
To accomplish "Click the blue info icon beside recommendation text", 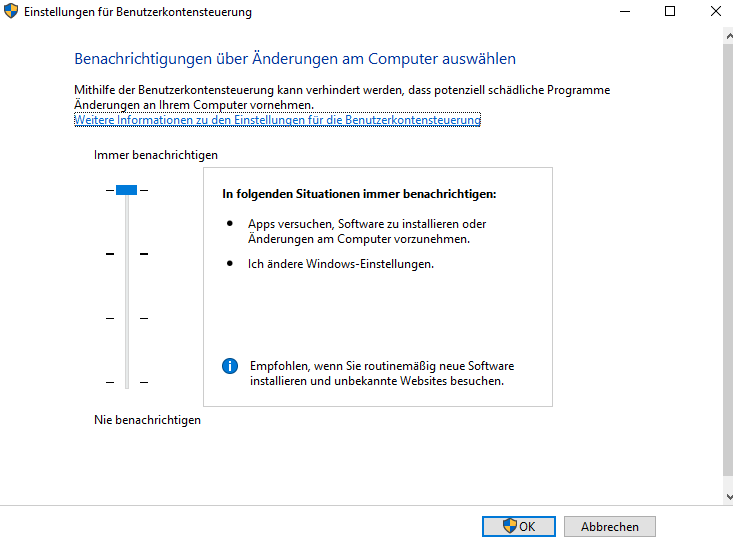I will click(x=230, y=366).
